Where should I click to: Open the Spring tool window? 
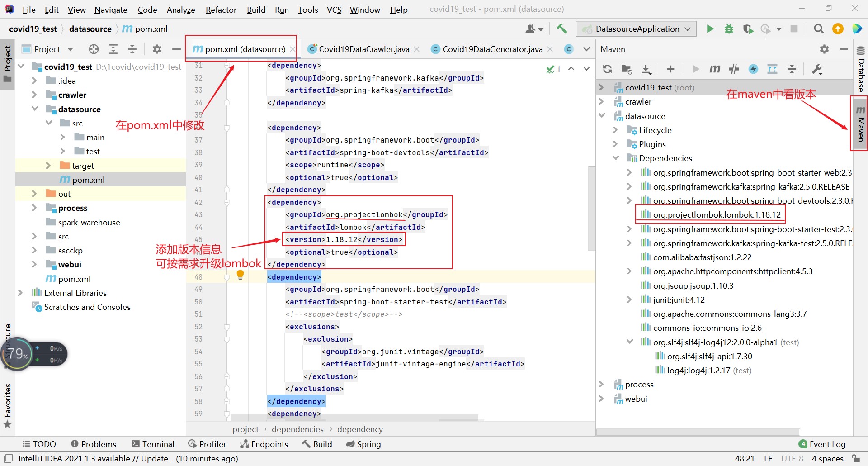363,444
